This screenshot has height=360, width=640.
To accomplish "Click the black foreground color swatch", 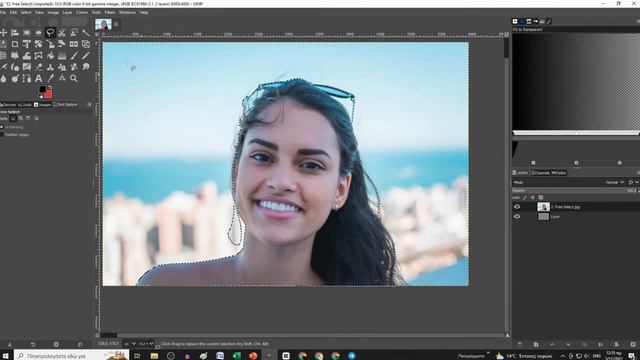I will coord(42,89).
